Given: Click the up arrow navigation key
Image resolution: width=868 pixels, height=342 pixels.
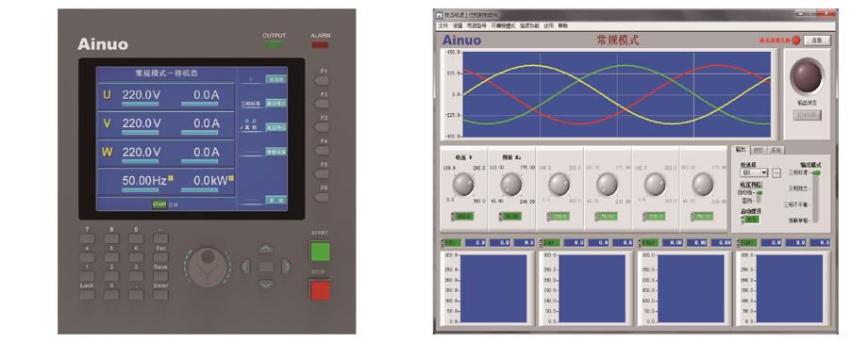Looking at the screenshot, I should point(266,249).
